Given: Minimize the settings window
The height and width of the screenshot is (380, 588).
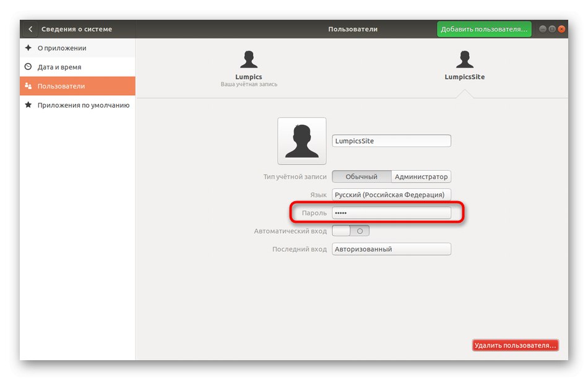Looking at the screenshot, I should coord(542,29).
